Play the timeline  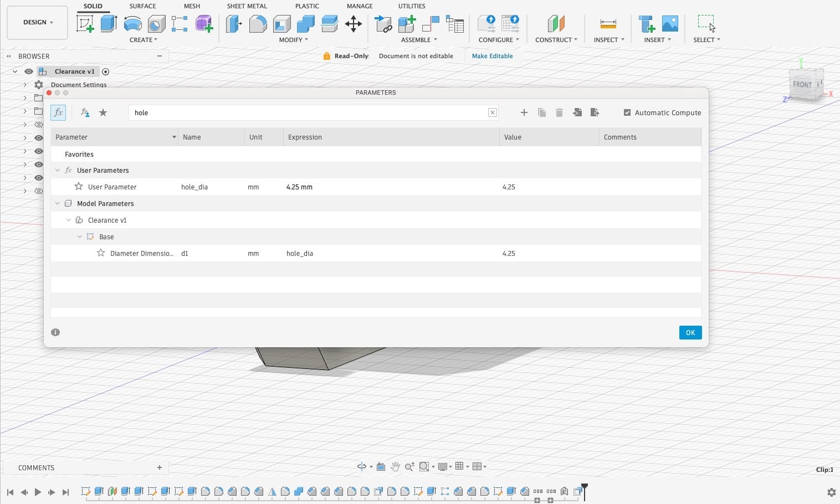point(38,492)
